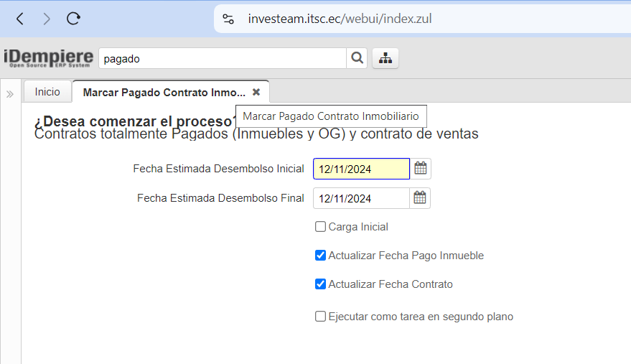This screenshot has width=631, height=364.
Task: Click the iDempiere logo
Action: tap(48, 57)
